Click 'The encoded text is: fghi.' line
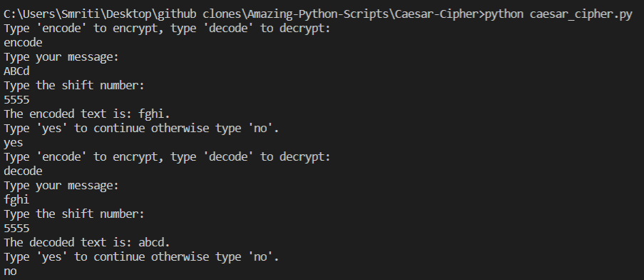The height and width of the screenshot is (280, 644). tap(87, 114)
